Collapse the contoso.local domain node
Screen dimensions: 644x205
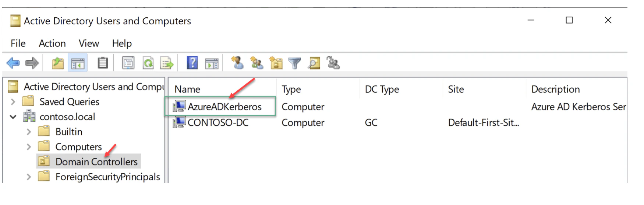tap(13, 117)
